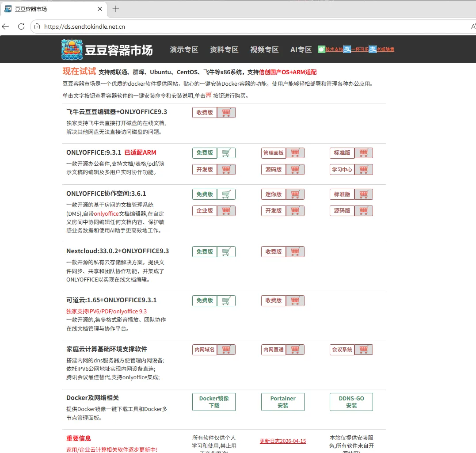Click the cart icon beside 管理面板

294,153
